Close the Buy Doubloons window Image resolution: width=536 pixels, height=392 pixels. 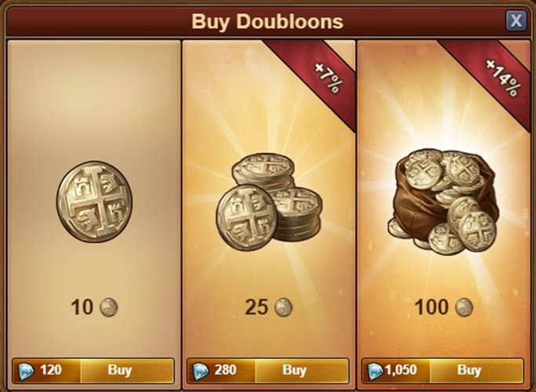coord(516,21)
